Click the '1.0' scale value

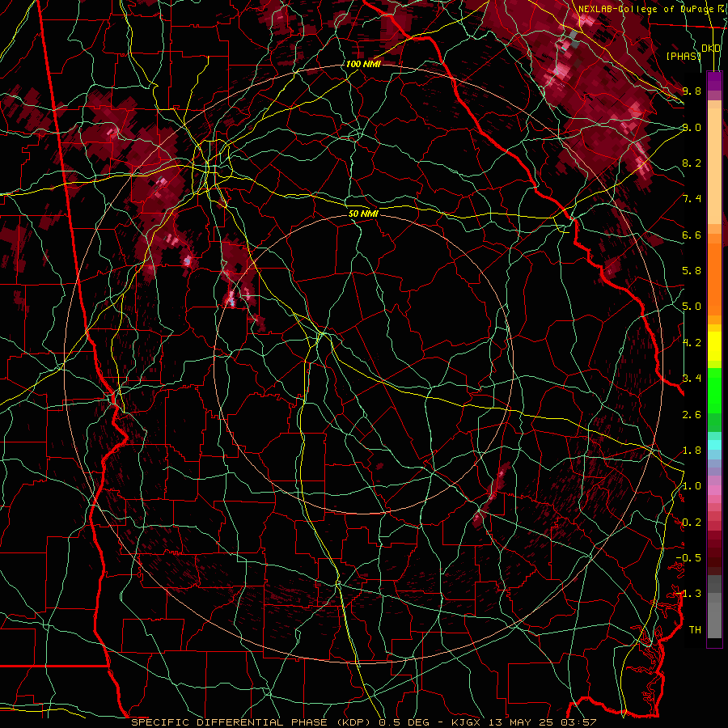[x=692, y=486]
